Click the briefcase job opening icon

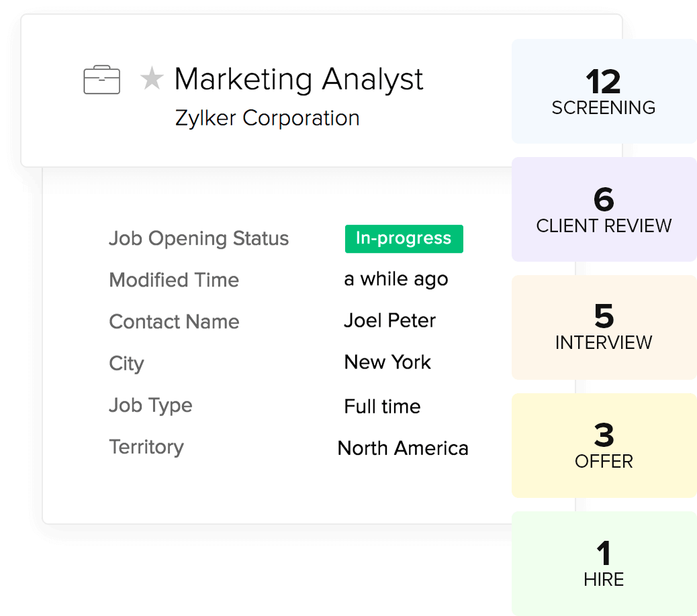click(102, 81)
